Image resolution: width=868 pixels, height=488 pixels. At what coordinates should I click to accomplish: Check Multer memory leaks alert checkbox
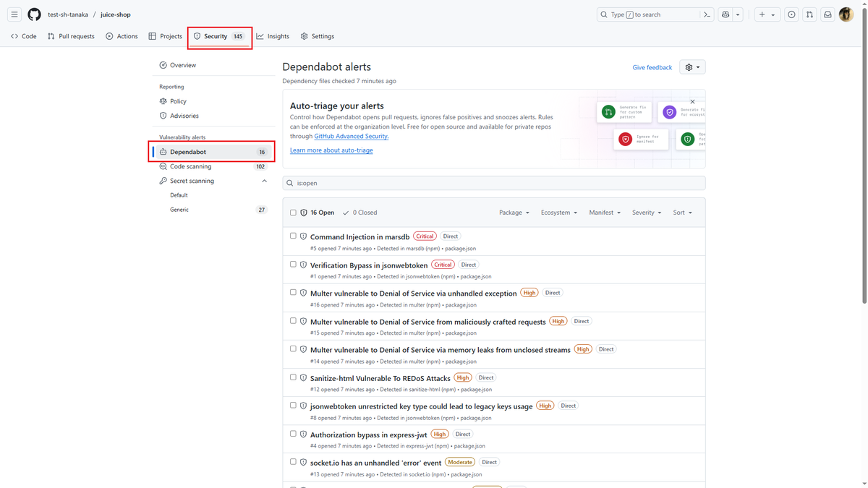point(293,348)
